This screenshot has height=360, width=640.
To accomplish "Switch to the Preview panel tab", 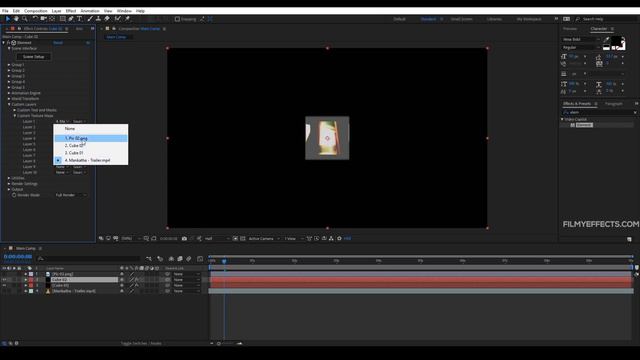I will point(570,29).
